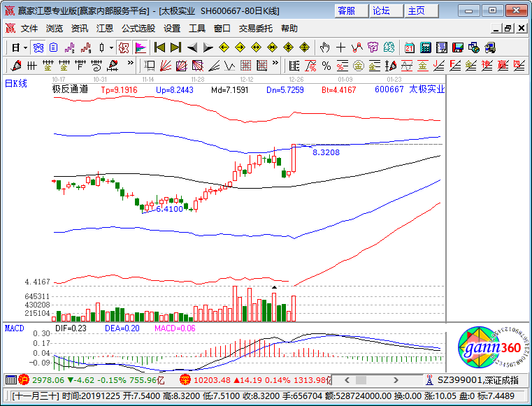Open the calendar 21 icon
This screenshot has width=532, height=406.
tap(410, 48)
